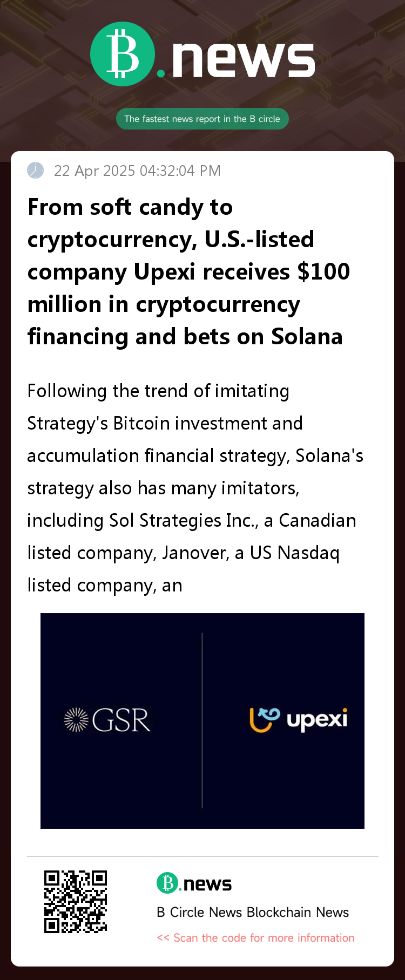Click the white green-dot period in B.news logo
The height and width of the screenshot is (980, 405).
[x=160, y=73]
